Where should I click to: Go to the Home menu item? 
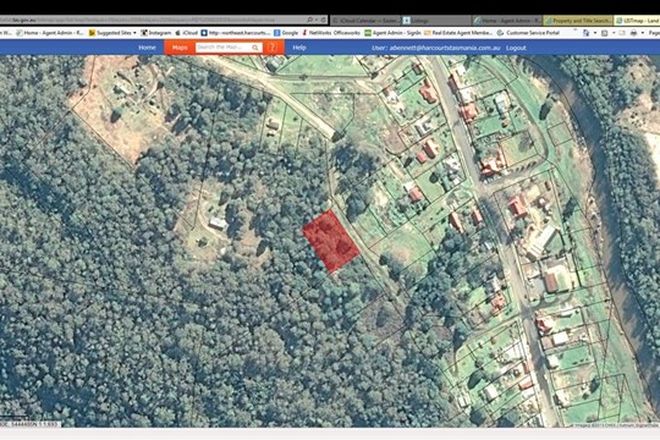[x=147, y=47]
